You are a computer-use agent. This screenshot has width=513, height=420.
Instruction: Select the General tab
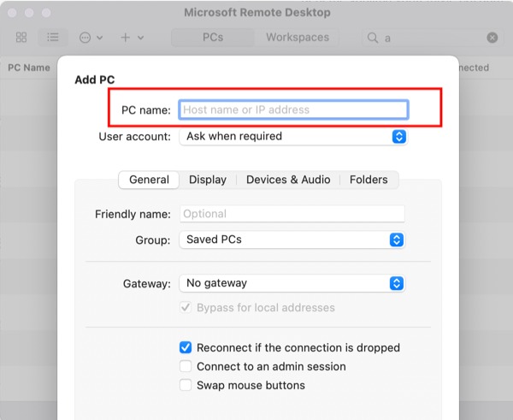click(x=149, y=180)
